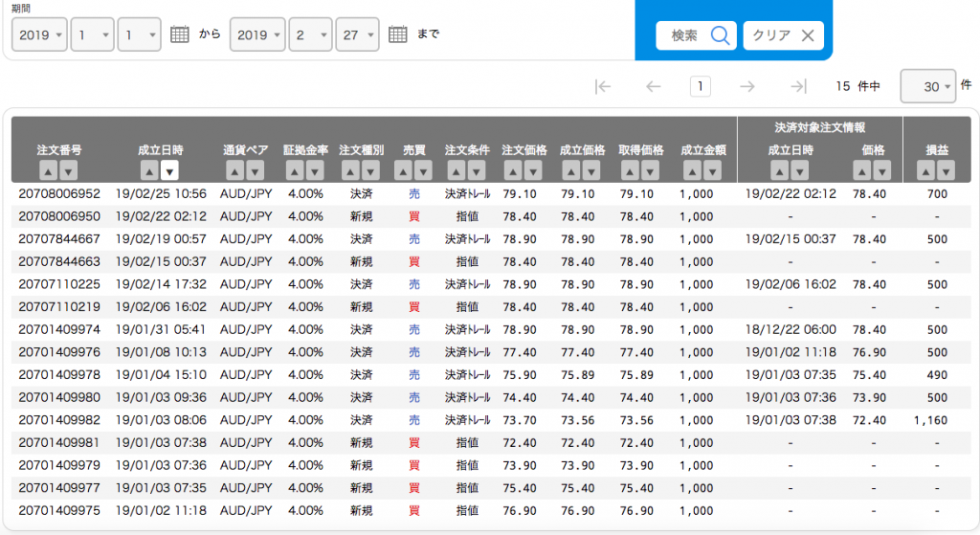Select order number 20701409975
980x535 pixels.
point(59,511)
